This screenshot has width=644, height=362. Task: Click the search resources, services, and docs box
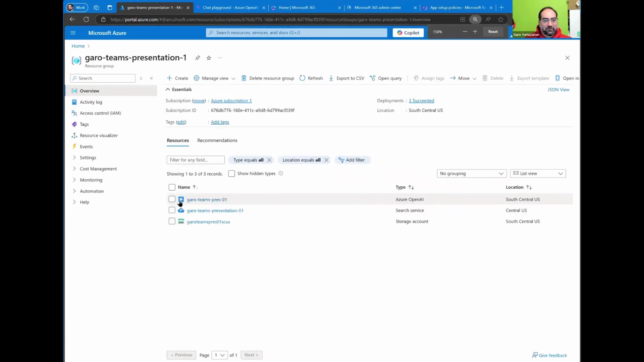[x=297, y=33]
